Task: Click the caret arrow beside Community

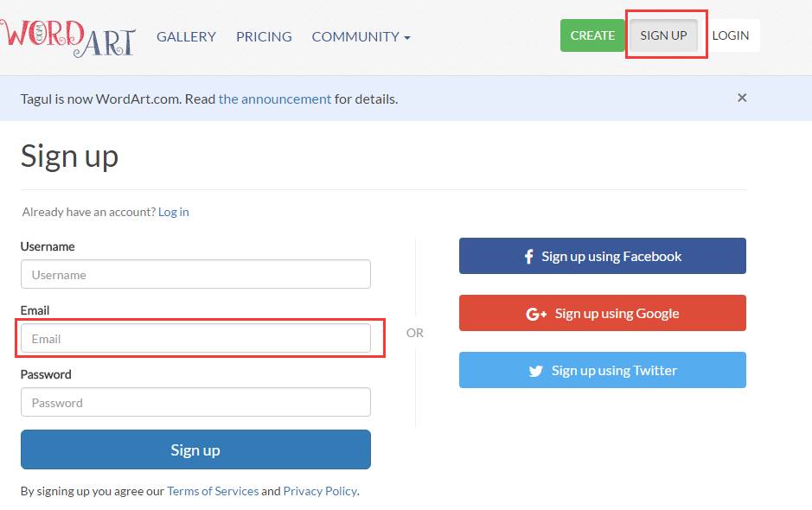Action: tap(407, 38)
